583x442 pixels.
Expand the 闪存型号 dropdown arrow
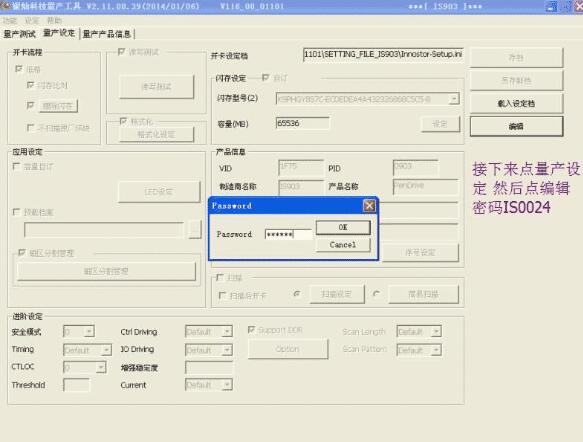(454, 99)
